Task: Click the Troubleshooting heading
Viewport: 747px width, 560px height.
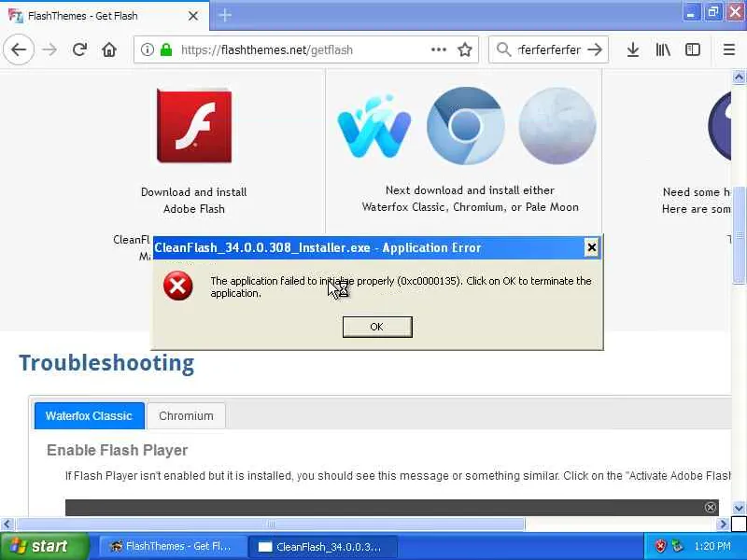Action: click(x=106, y=363)
